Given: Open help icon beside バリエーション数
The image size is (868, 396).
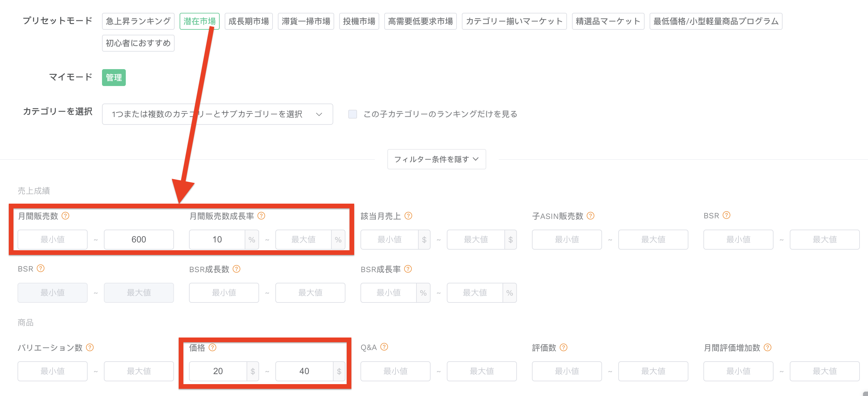Looking at the screenshot, I should click(90, 348).
